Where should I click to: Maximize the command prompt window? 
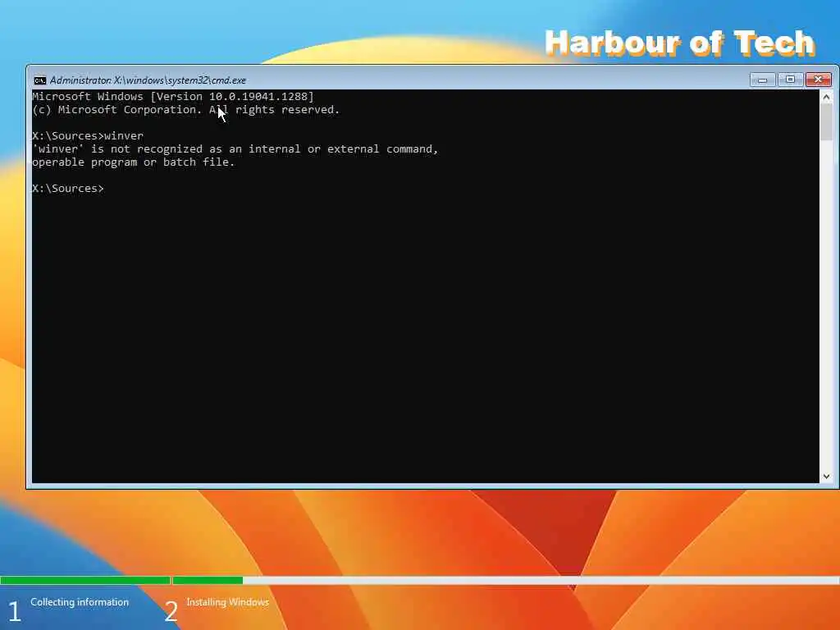(x=790, y=80)
